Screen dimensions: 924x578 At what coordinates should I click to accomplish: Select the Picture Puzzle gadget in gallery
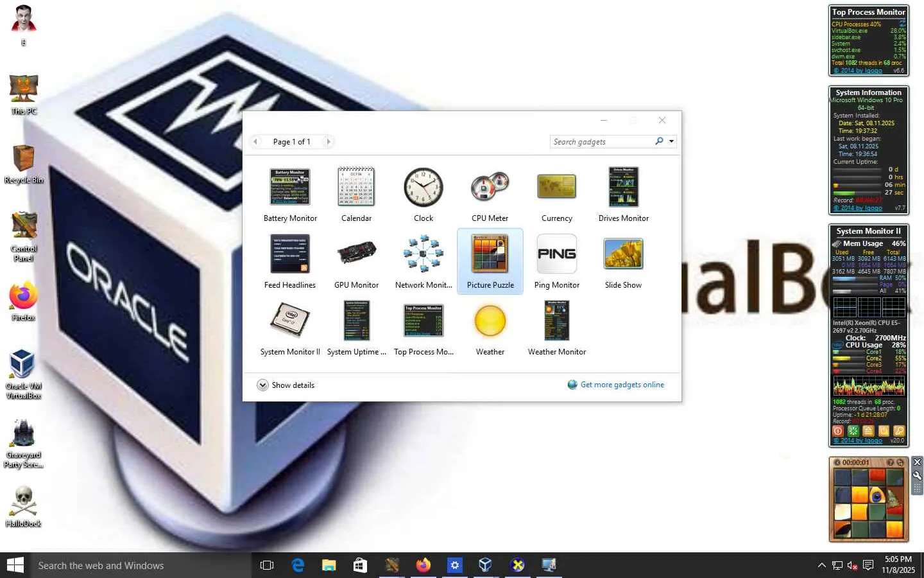coord(490,261)
